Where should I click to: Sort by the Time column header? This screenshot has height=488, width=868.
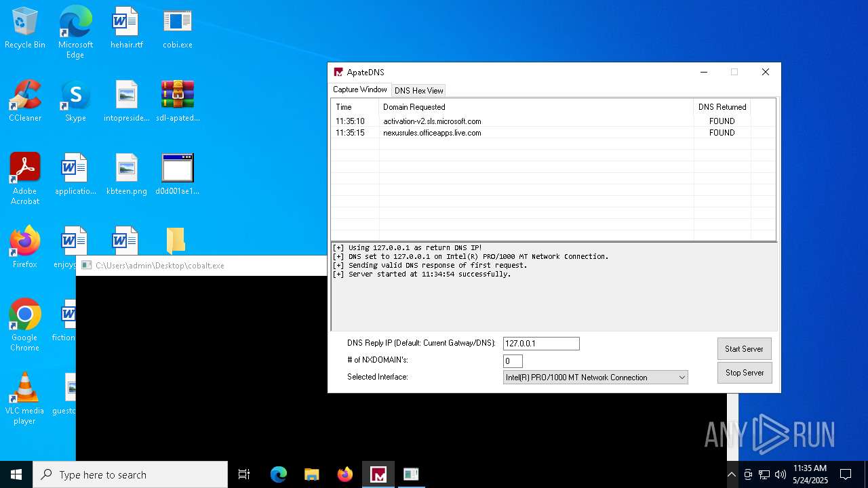[x=355, y=107]
